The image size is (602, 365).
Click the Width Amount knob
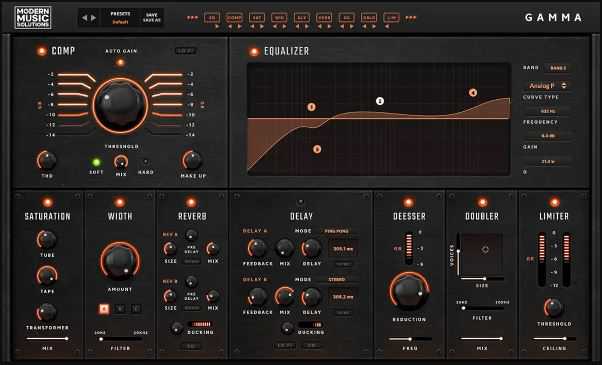click(120, 262)
